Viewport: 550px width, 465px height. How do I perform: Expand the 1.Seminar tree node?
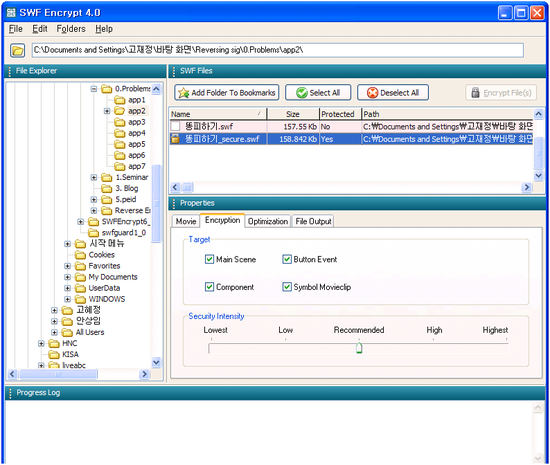pos(94,177)
